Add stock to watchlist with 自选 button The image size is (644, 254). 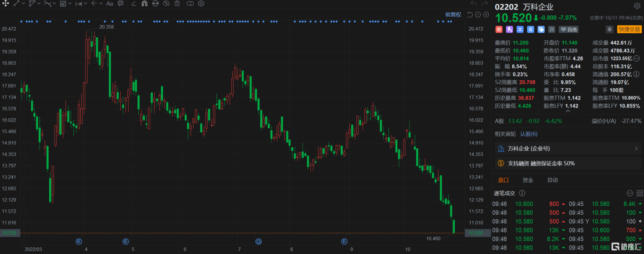569,29
